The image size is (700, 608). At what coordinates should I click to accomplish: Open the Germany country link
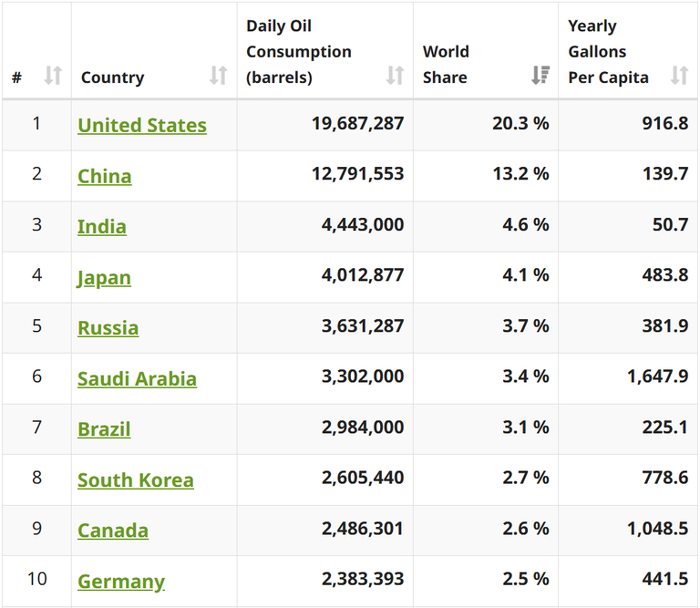pos(121,582)
